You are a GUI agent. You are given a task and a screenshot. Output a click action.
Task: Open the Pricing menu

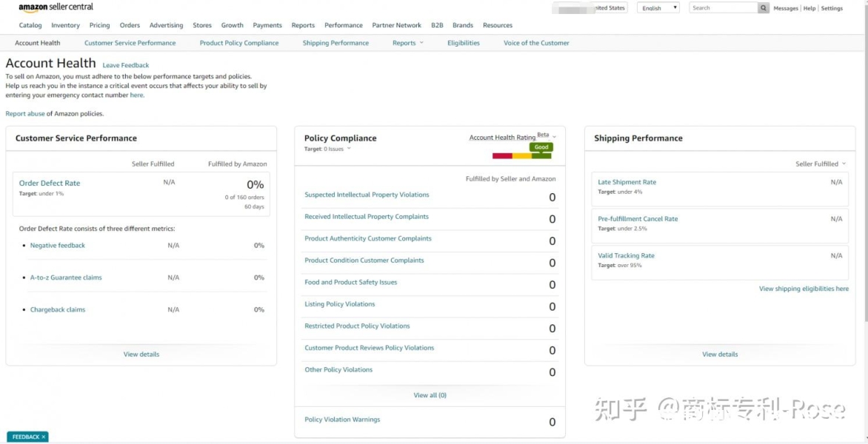click(x=100, y=25)
